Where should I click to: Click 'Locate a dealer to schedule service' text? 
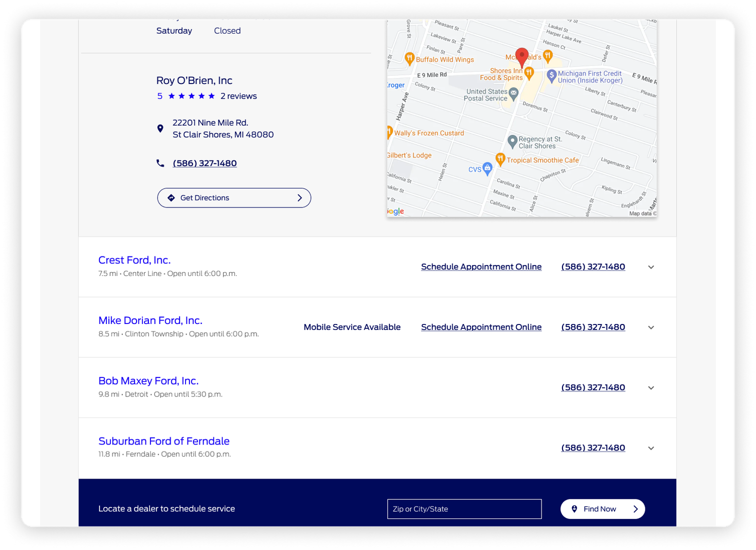pyautogui.click(x=166, y=508)
